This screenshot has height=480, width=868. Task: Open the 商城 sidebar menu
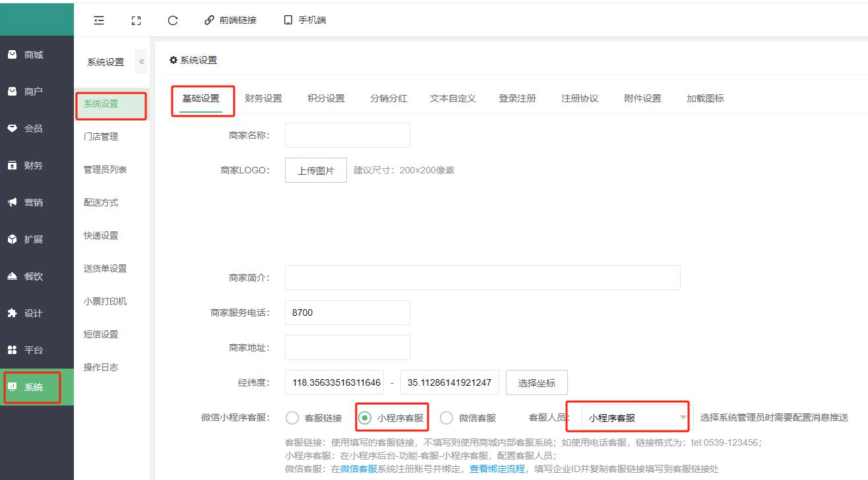[33, 55]
